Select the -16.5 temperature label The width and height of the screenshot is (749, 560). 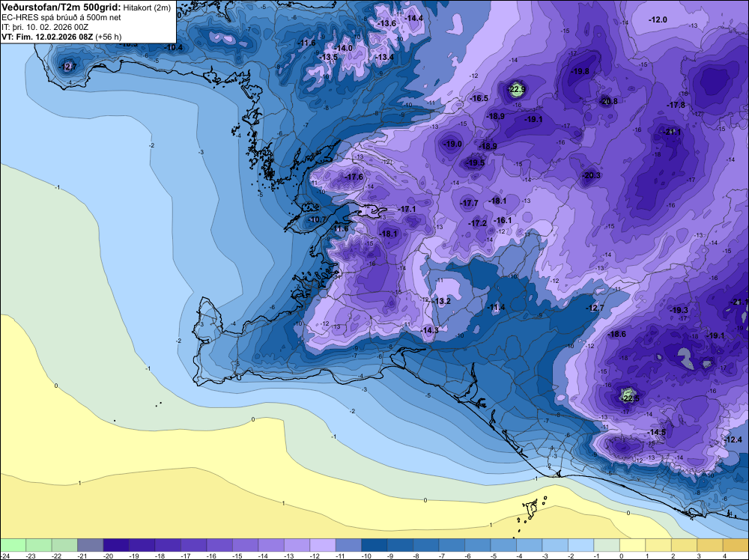pos(479,98)
